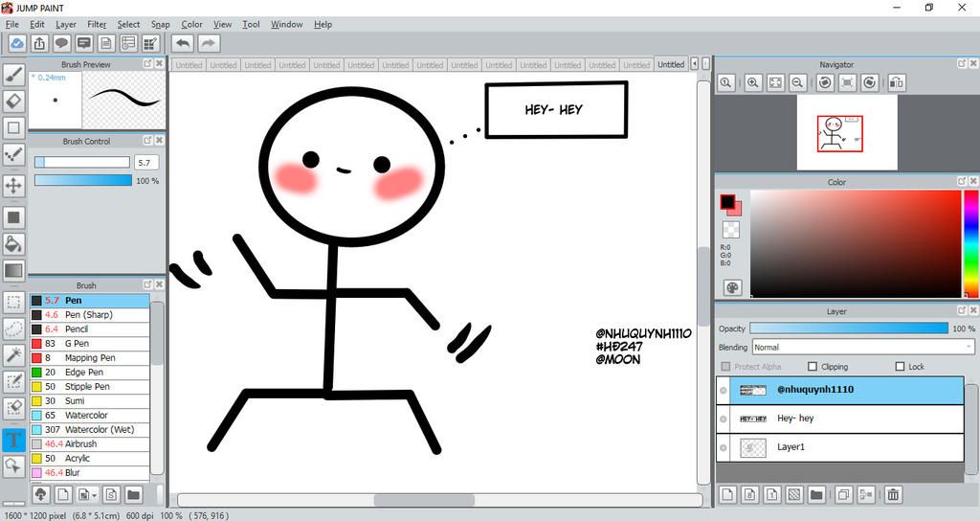Open the Layer menu

66,24
